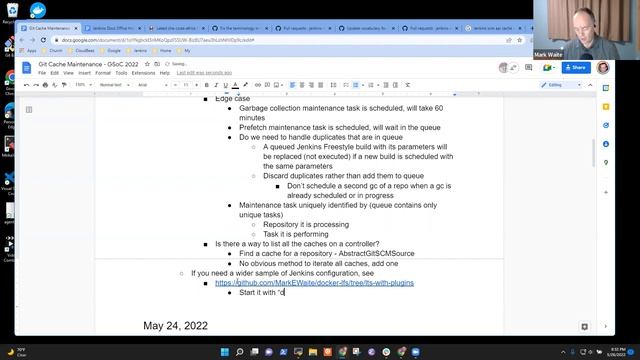Decrease font size with minus button
640x360 pixels.
tap(176, 85)
